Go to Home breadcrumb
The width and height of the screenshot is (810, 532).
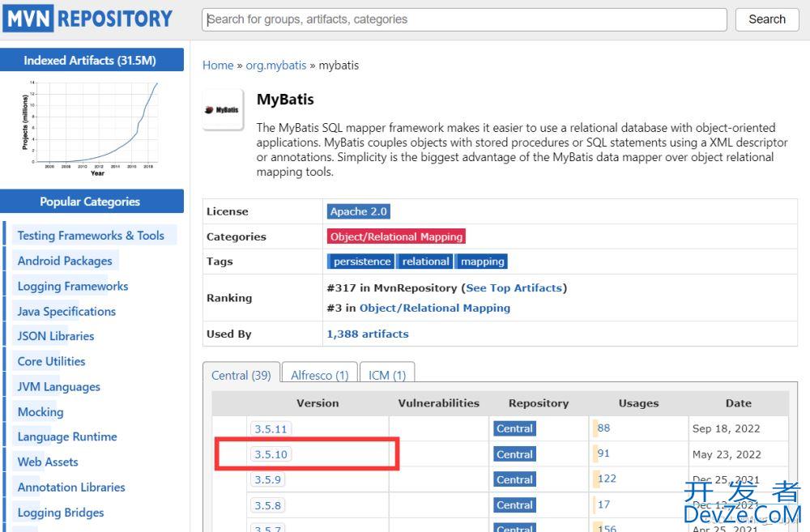(x=218, y=65)
